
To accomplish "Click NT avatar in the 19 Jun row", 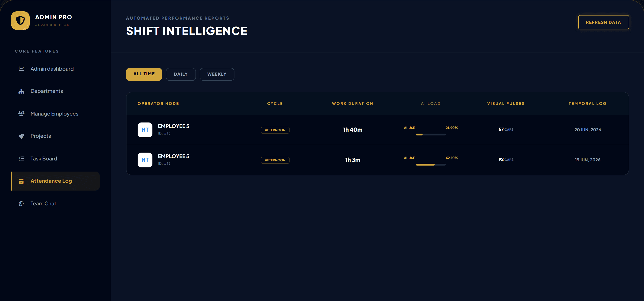I will pyautogui.click(x=145, y=160).
